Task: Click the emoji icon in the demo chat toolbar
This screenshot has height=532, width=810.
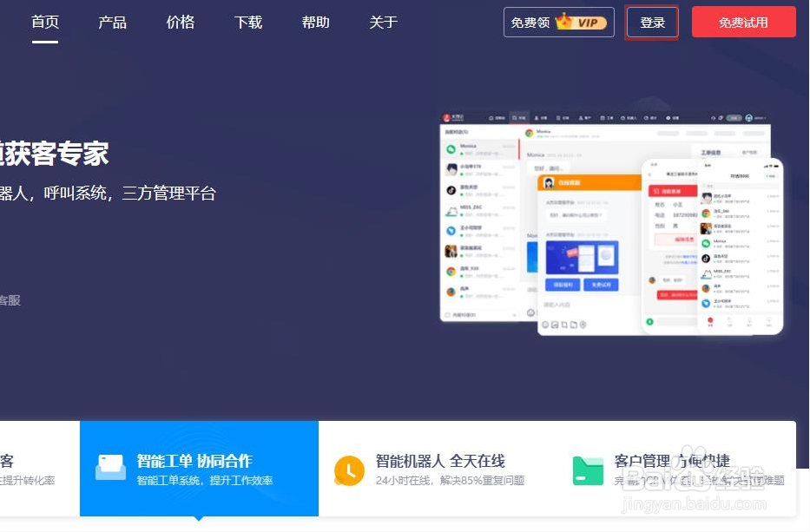Action: 545,325
